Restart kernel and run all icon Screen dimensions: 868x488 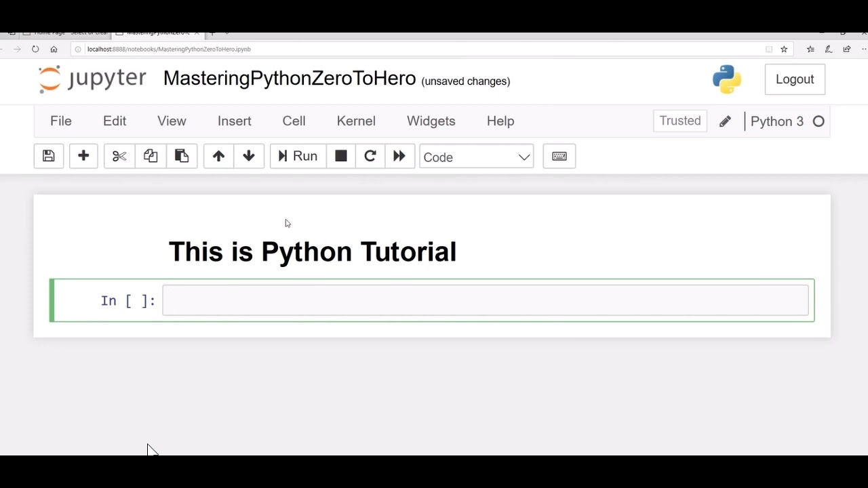[x=399, y=157]
